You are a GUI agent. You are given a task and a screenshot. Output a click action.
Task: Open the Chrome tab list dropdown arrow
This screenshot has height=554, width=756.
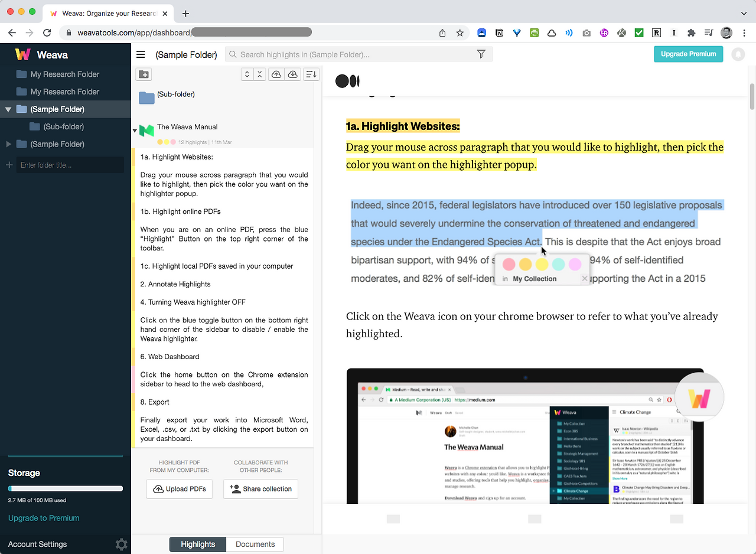coord(744,13)
